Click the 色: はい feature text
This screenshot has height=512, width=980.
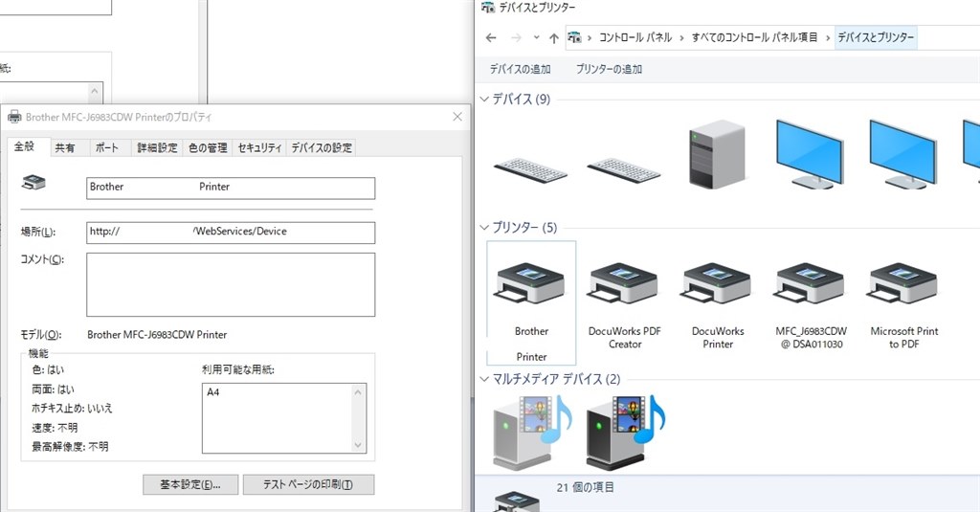(48, 370)
